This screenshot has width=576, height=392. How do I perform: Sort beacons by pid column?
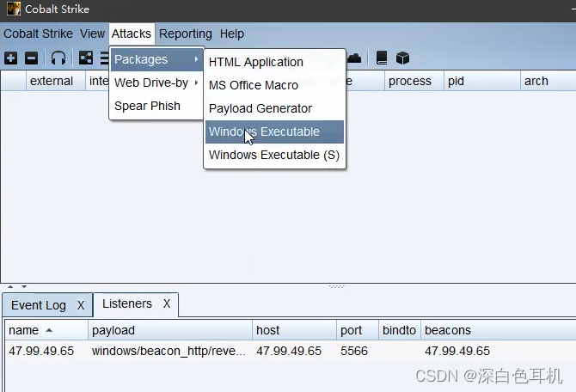coord(482,81)
